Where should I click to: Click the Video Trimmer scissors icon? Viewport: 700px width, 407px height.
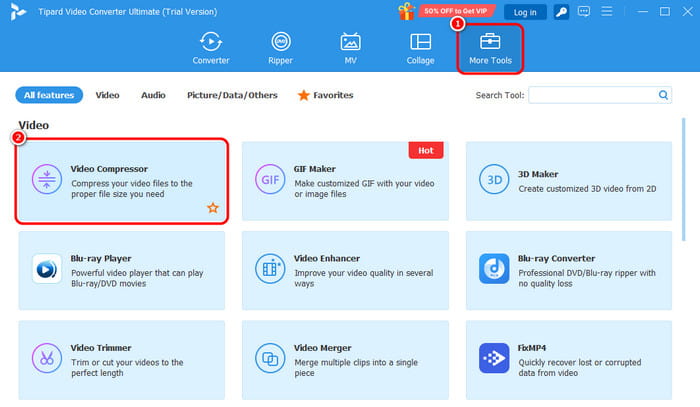(x=46, y=358)
